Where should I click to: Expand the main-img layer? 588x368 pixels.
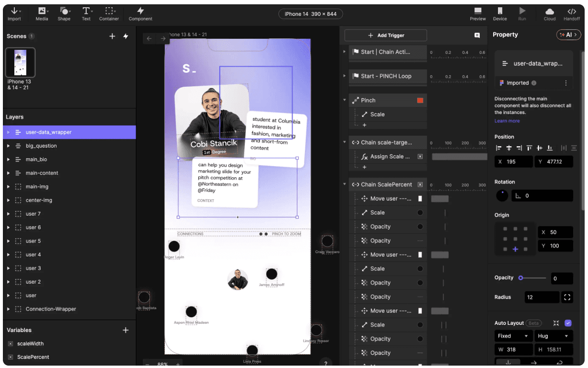(x=9, y=186)
